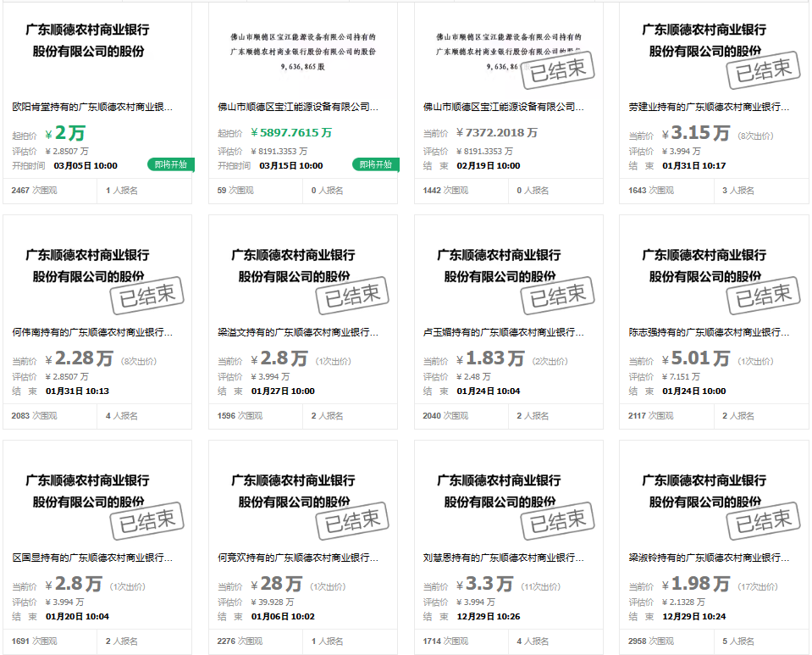The width and height of the screenshot is (812, 655).
Task: Open listing titled 刘慧恩持有的广东顺德农村商业银行…
Action: click(503, 558)
